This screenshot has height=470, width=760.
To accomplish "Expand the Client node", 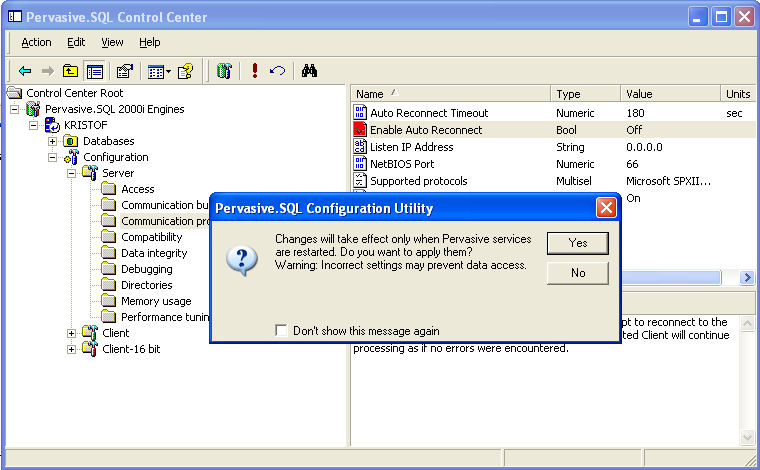I will [71, 333].
